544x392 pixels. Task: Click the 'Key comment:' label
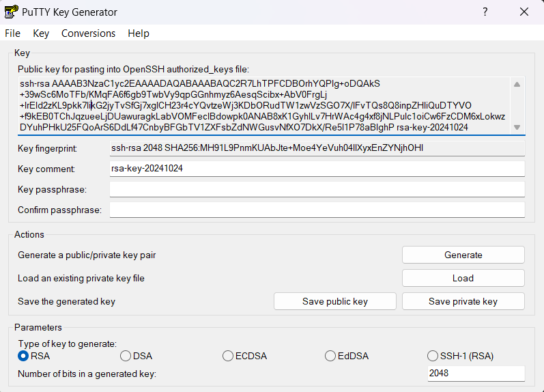coord(46,169)
